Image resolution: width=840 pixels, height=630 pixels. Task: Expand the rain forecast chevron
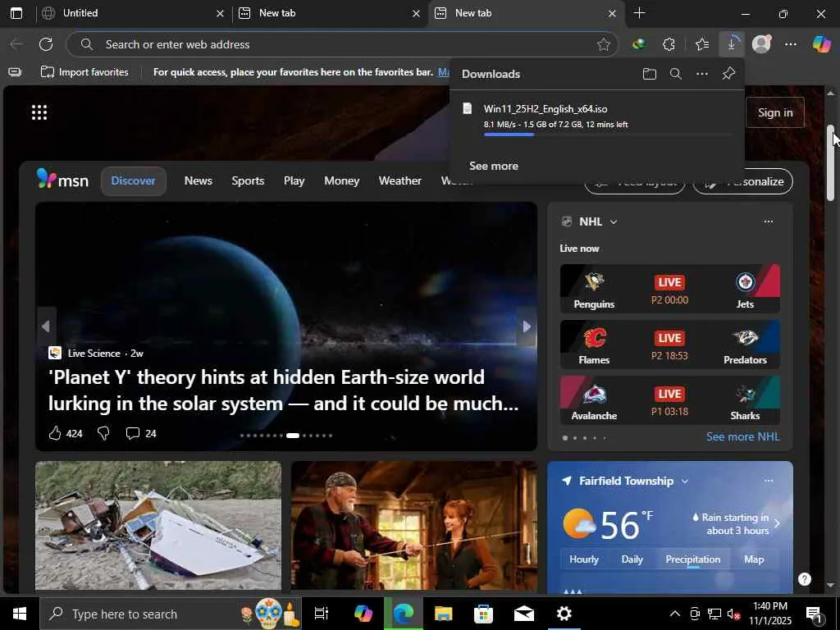(777, 523)
